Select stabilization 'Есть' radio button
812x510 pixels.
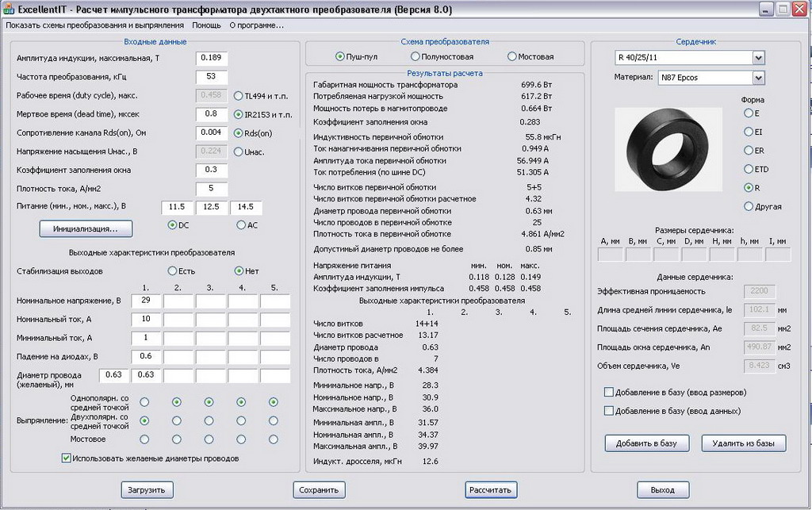click(x=171, y=271)
